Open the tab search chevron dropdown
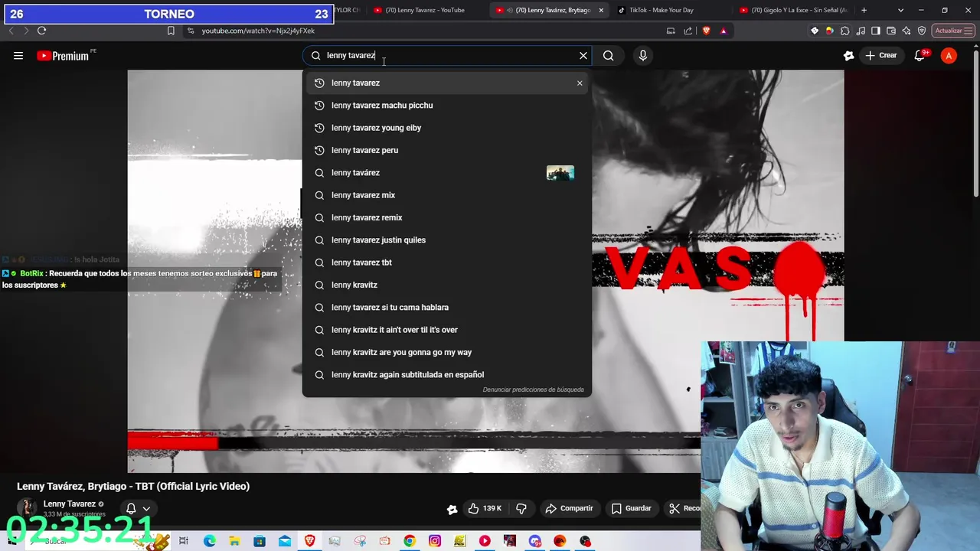The height and width of the screenshot is (551, 980). (900, 10)
